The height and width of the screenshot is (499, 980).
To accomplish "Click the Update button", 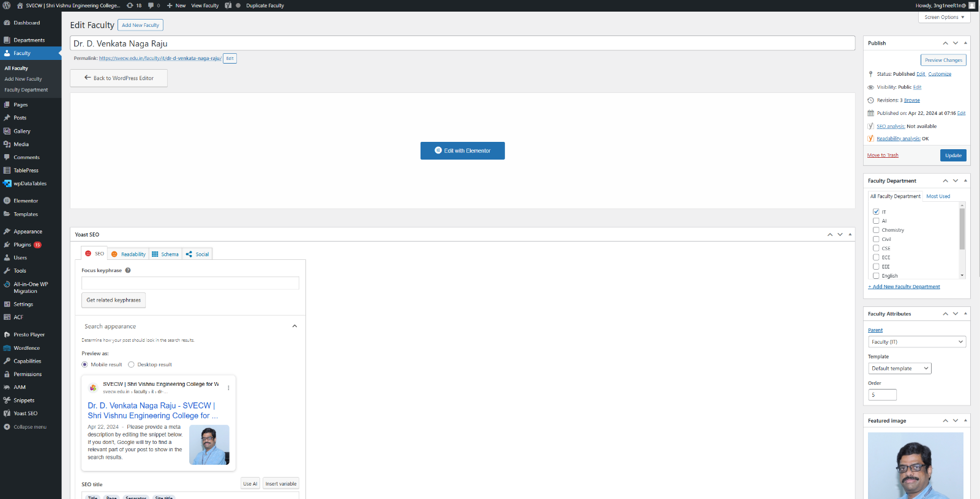I will (x=953, y=155).
